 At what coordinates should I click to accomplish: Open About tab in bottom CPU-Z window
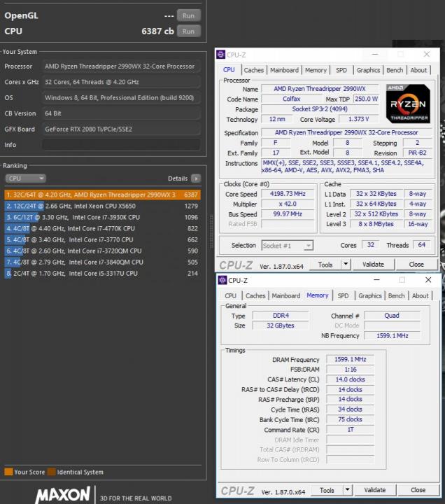[x=420, y=295]
